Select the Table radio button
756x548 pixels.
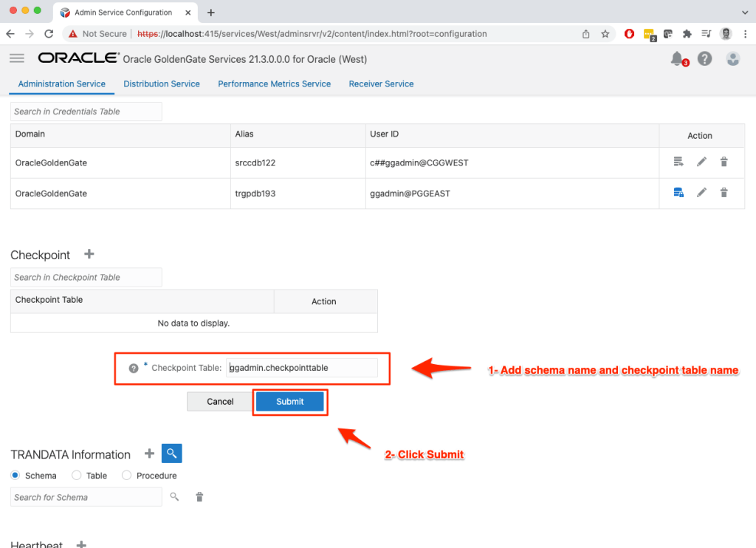[x=77, y=476]
